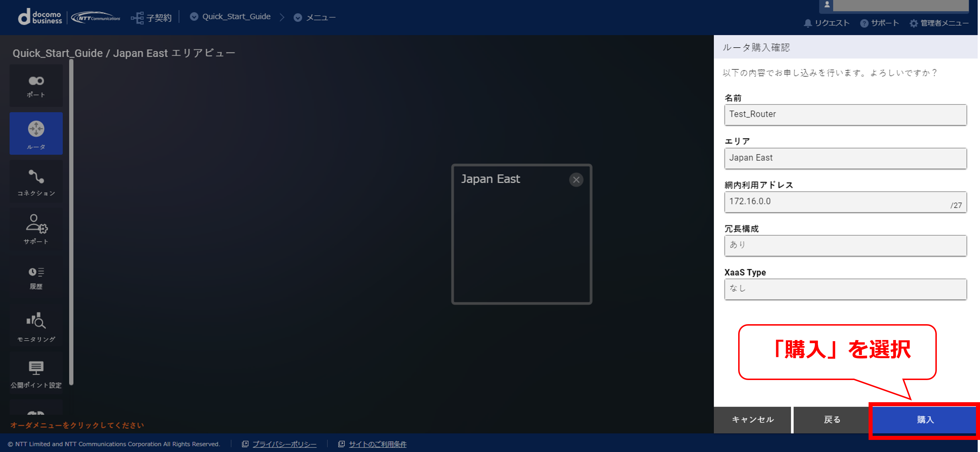The image size is (980, 452).
Task: Expand the メニュー dropdown in breadcrumb
Action: pyautogui.click(x=298, y=18)
